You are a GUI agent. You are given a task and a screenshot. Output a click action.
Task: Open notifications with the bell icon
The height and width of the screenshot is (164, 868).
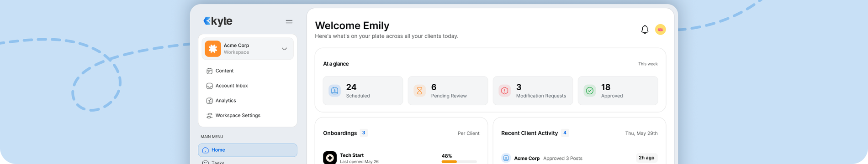[x=645, y=30]
